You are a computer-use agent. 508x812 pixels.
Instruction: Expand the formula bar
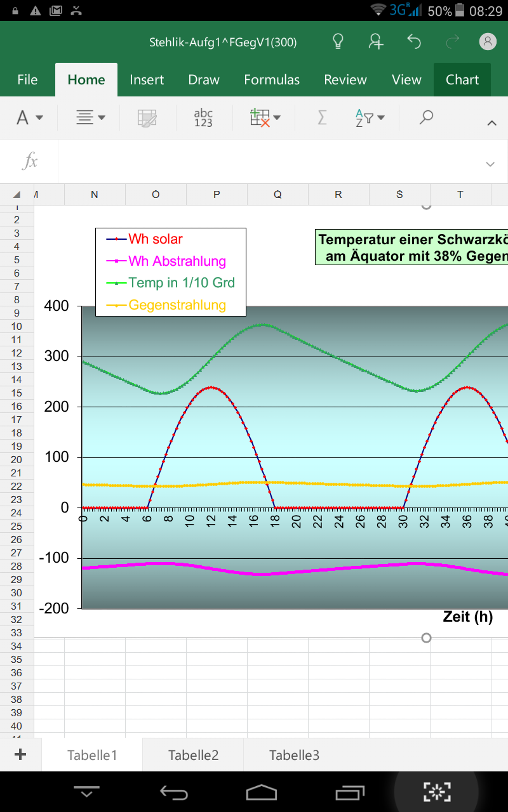tap(490, 164)
